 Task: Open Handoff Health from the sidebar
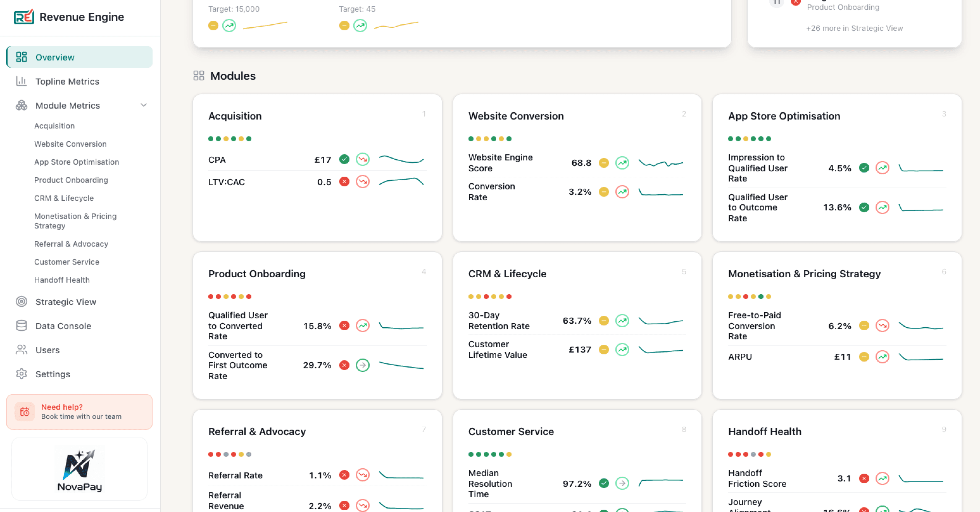62,280
